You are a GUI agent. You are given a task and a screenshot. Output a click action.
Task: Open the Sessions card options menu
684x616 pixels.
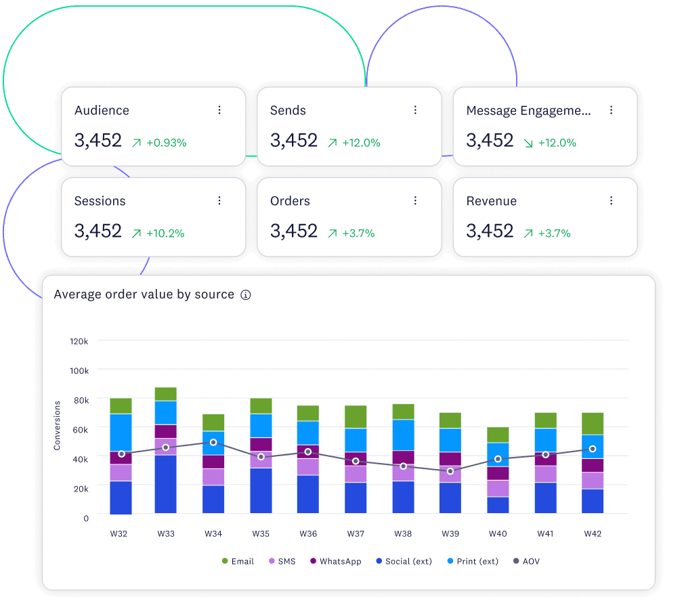click(x=219, y=200)
